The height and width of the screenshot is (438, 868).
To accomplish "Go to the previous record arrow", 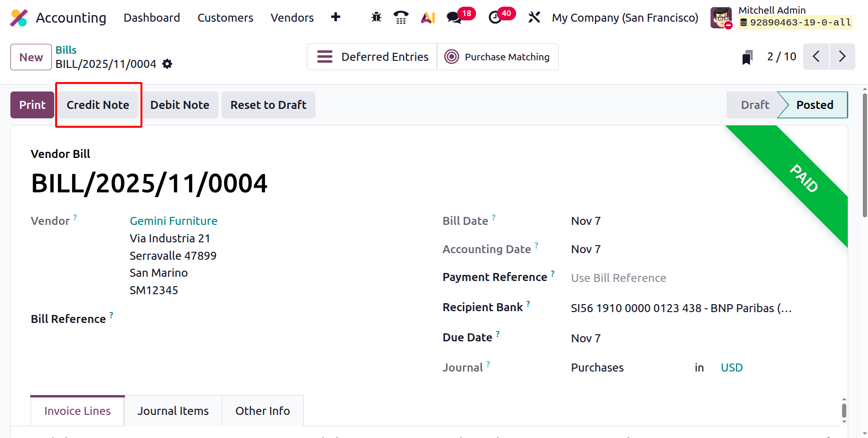I will click(816, 57).
